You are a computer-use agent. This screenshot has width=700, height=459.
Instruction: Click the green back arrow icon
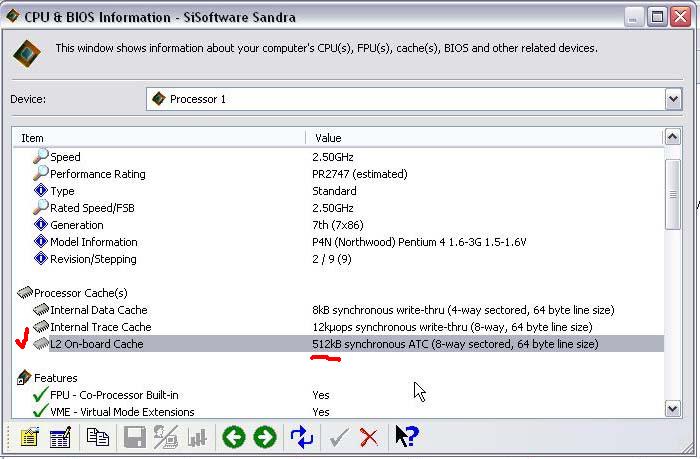(x=234, y=437)
